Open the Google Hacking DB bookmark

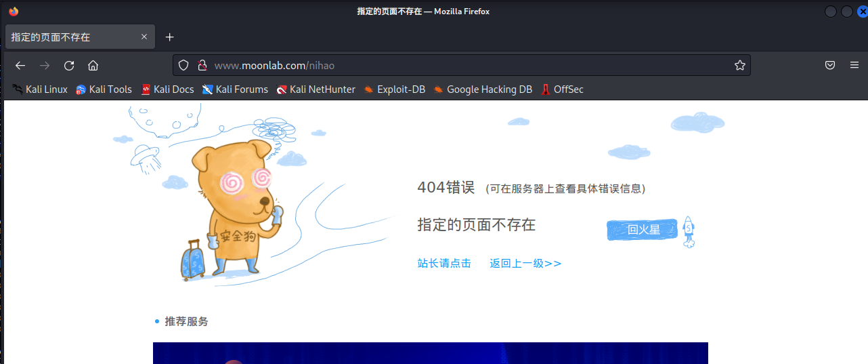coord(483,89)
